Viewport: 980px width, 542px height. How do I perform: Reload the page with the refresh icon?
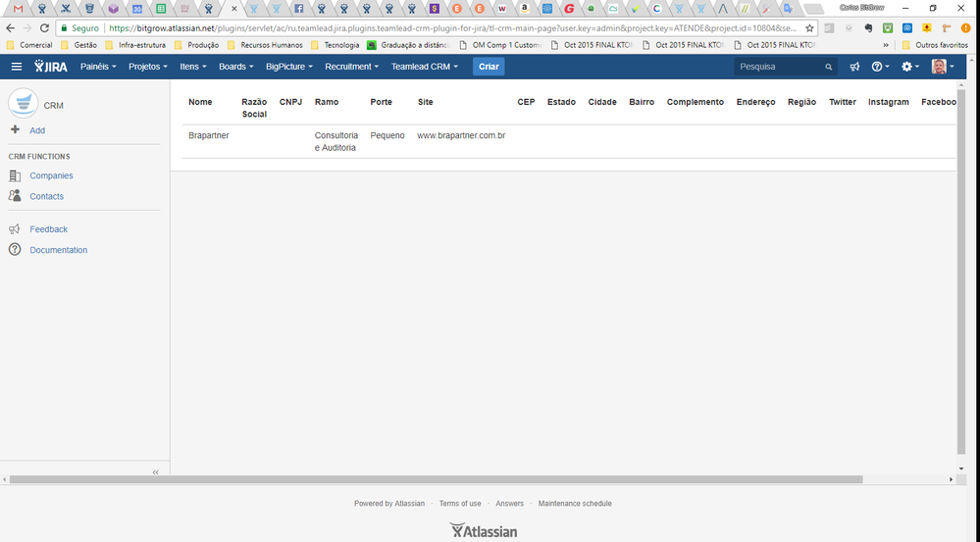tap(44, 28)
